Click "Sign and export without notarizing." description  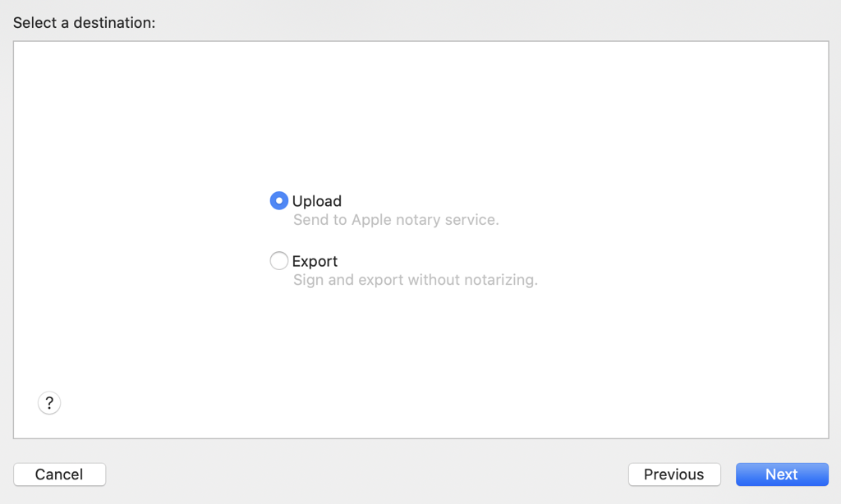coord(416,280)
